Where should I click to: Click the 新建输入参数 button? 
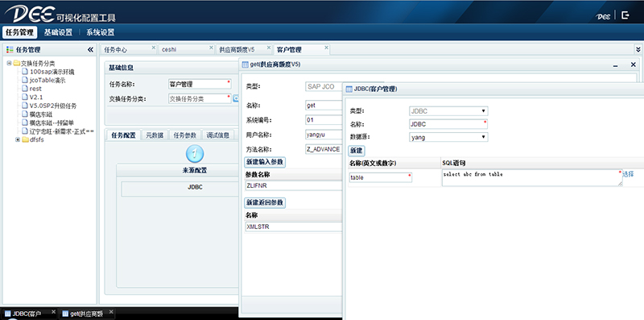[x=265, y=162]
